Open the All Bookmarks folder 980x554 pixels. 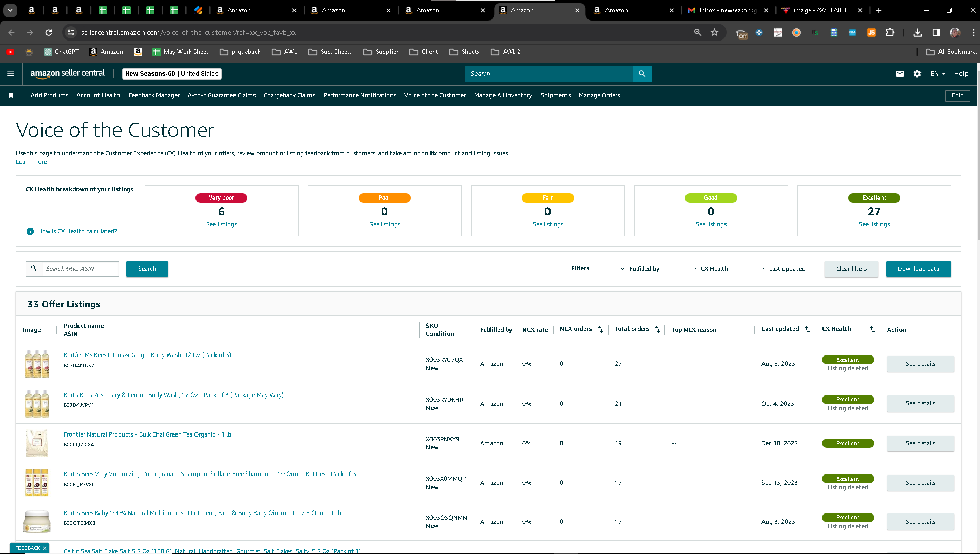point(952,52)
